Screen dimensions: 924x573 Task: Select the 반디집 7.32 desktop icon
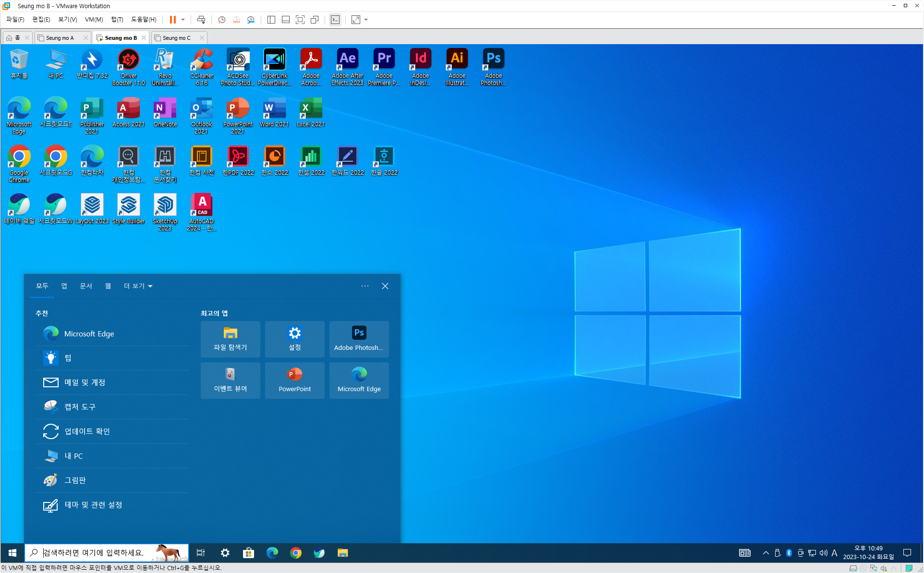coord(92,63)
